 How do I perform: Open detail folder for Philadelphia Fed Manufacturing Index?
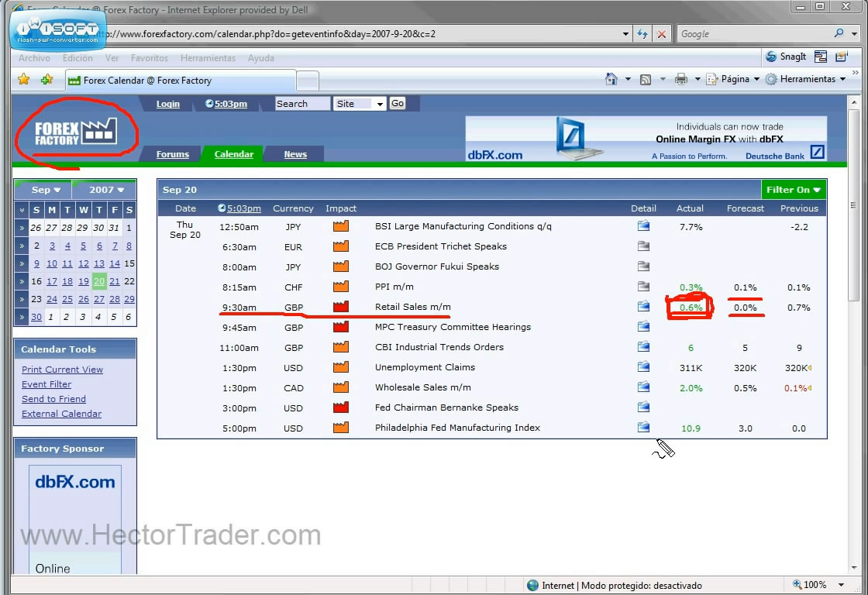pos(643,428)
